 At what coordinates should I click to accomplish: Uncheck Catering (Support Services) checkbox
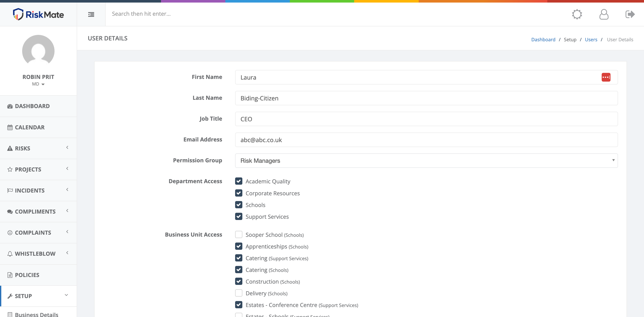point(239,258)
